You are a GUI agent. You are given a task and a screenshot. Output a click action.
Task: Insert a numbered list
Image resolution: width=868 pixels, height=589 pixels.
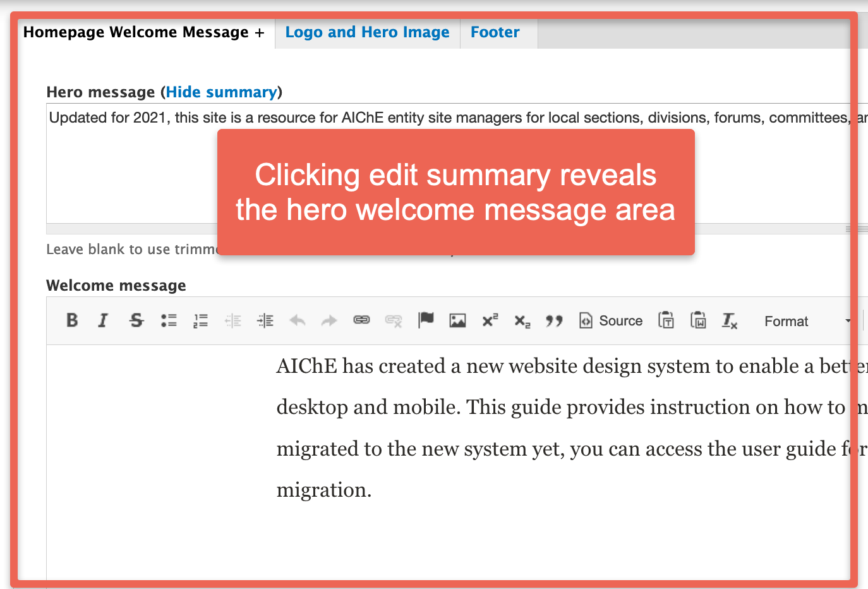[200, 320]
